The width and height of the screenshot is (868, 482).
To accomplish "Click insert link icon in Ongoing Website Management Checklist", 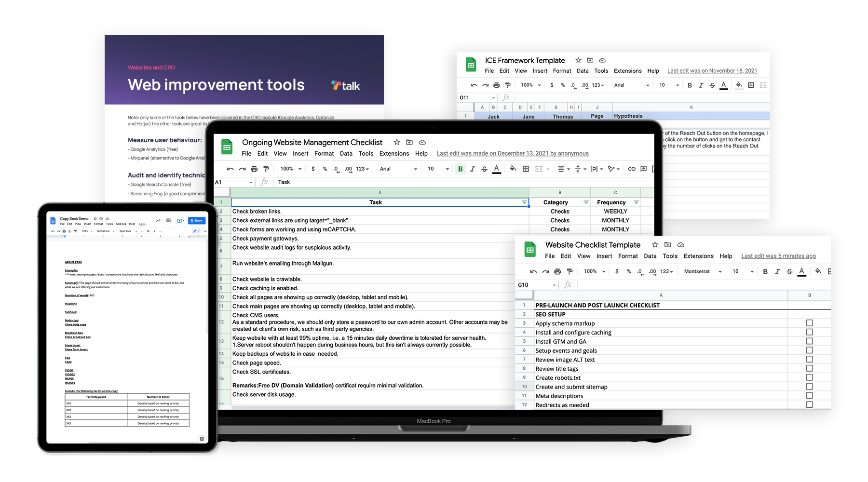I will (632, 169).
